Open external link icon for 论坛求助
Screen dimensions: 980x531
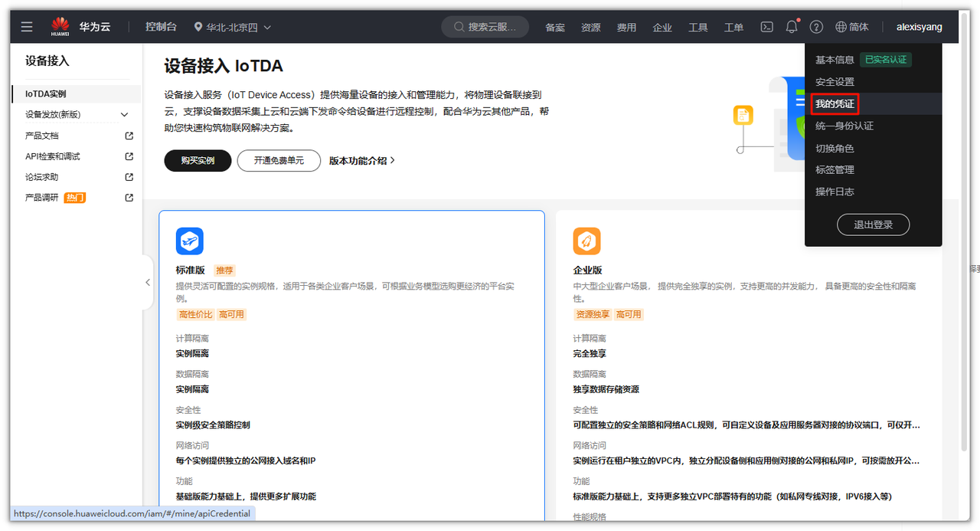coord(129,177)
